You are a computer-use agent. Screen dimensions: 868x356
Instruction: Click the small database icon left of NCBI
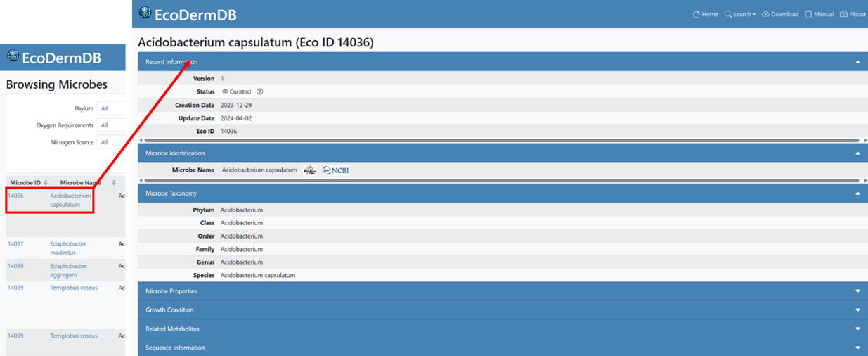pos(310,170)
